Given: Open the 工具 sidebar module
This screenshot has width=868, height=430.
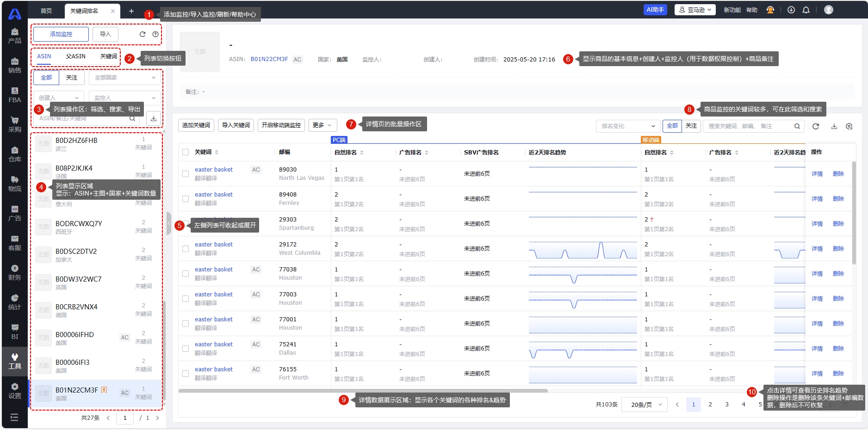Looking at the screenshot, I should [x=15, y=362].
